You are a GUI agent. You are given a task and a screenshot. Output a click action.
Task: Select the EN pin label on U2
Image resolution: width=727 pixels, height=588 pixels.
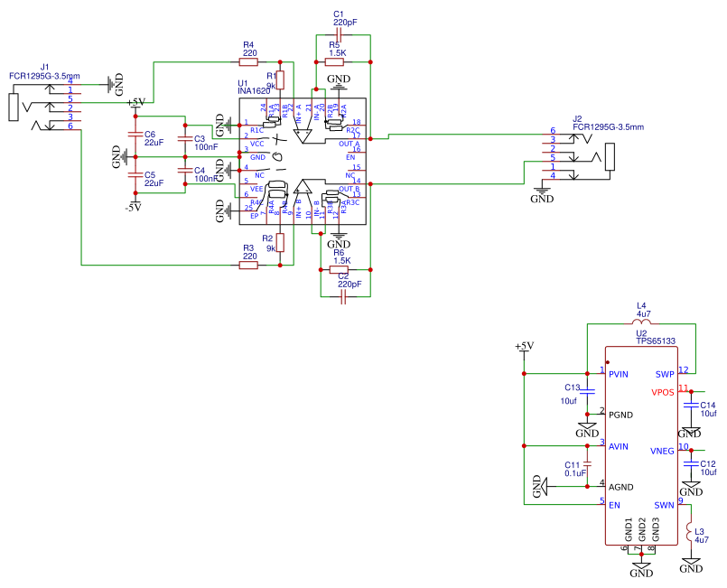(x=614, y=506)
